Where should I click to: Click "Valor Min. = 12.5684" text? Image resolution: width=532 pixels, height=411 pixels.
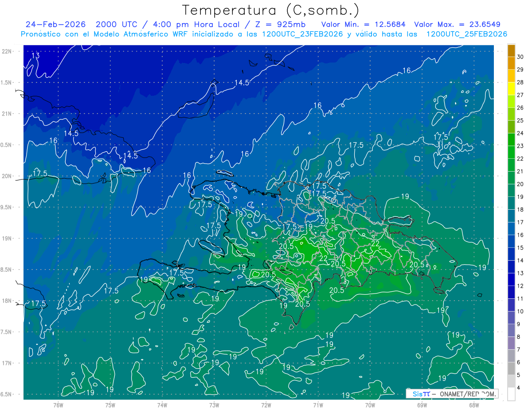pyautogui.click(x=363, y=24)
